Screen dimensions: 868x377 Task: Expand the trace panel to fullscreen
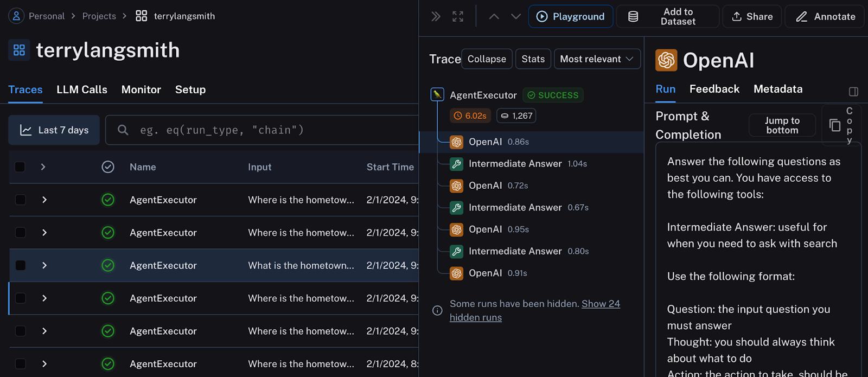(458, 16)
